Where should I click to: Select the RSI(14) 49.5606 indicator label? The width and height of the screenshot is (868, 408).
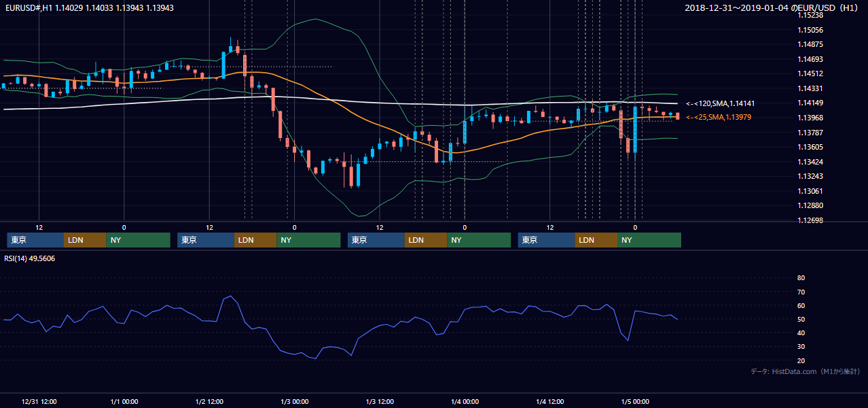coord(30,258)
